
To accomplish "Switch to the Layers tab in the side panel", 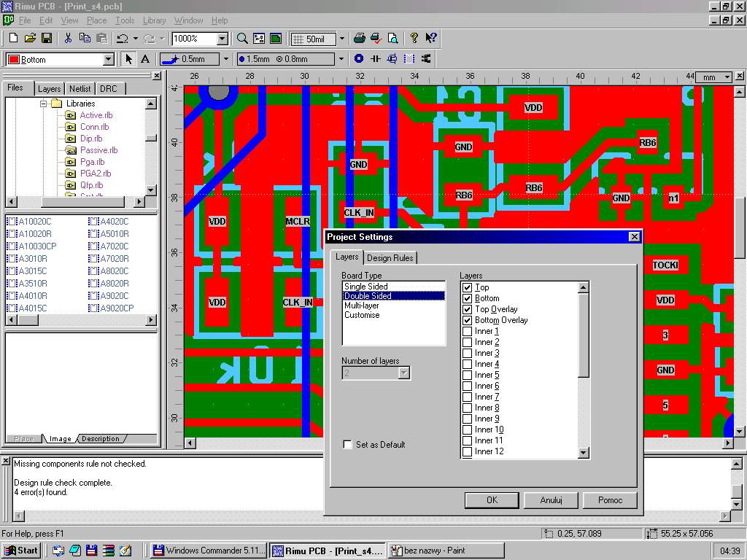I will pos(49,88).
